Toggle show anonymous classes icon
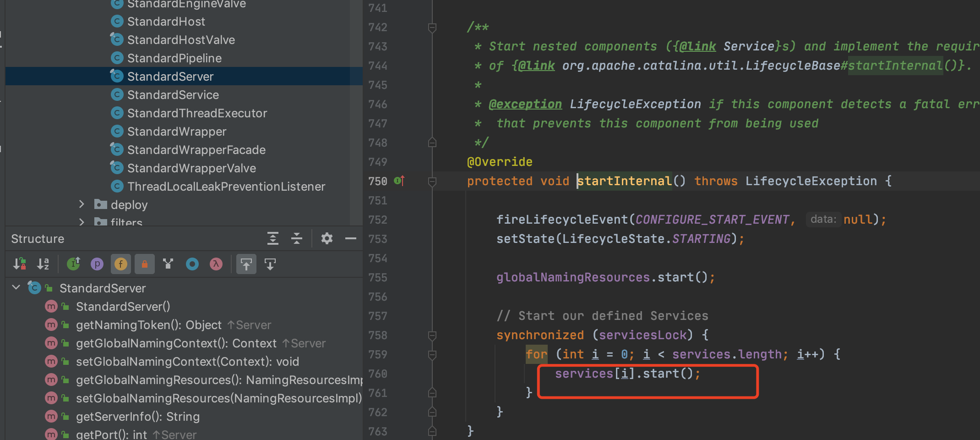Image resolution: width=980 pixels, height=440 pixels. [x=192, y=264]
